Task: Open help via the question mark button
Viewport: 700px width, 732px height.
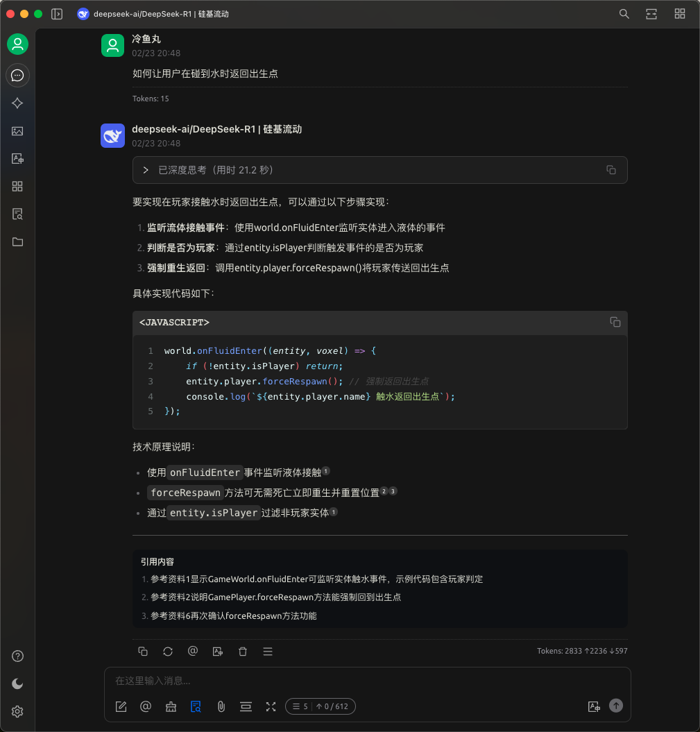Action: [x=17, y=656]
